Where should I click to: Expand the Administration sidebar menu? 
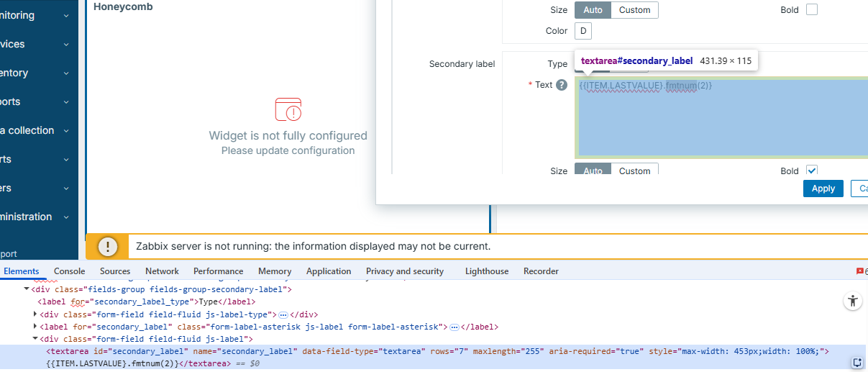click(36, 217)
